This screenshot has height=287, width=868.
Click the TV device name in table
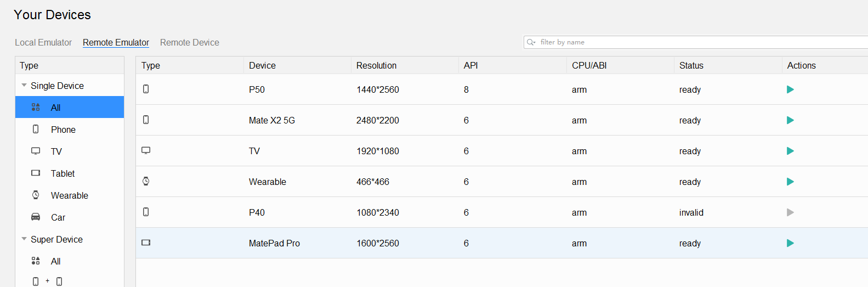pos(254,151)
